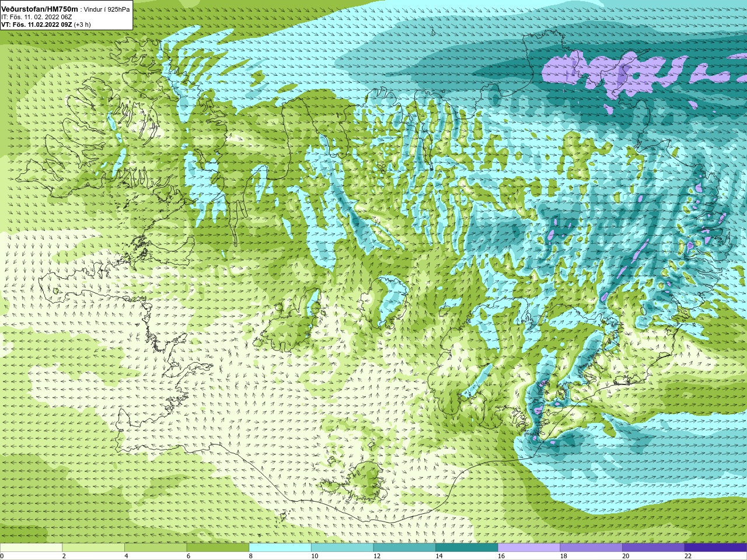Click the legend label '4'

(126, 556)
